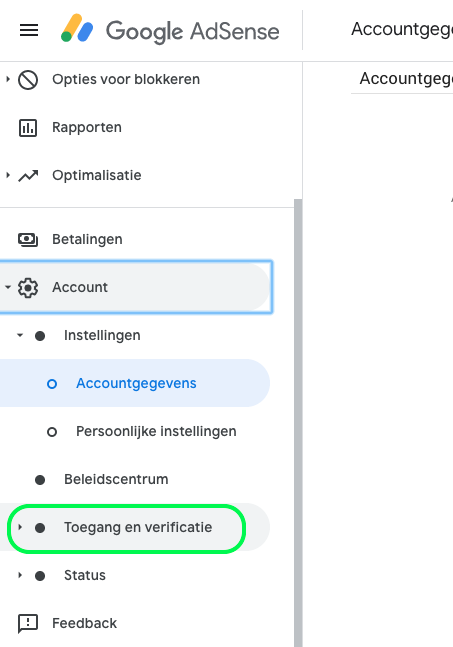The width and height of the screenshot is (453, 647).
Task: Collapse the Account section arrow
Action: point(8,287)
